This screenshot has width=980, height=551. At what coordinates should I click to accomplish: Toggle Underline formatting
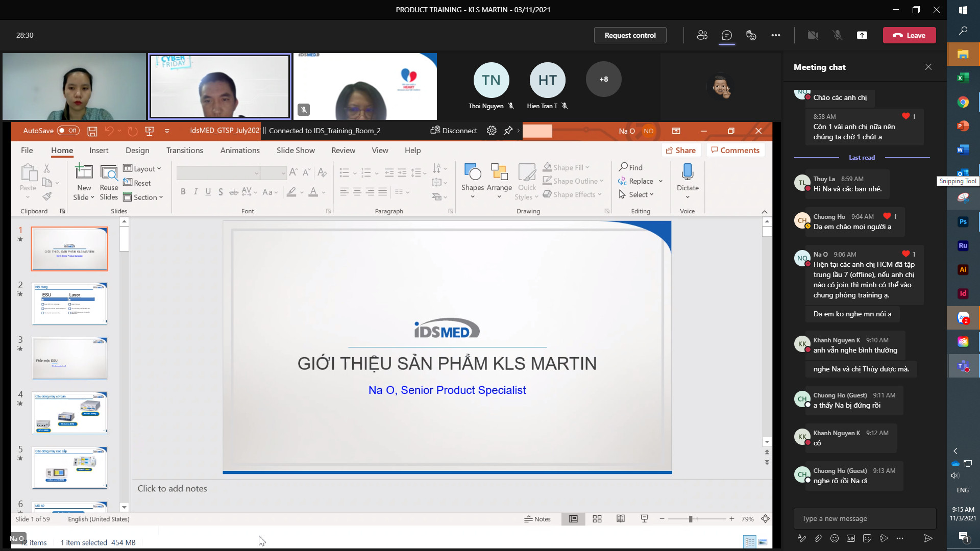tap(208, 192)
